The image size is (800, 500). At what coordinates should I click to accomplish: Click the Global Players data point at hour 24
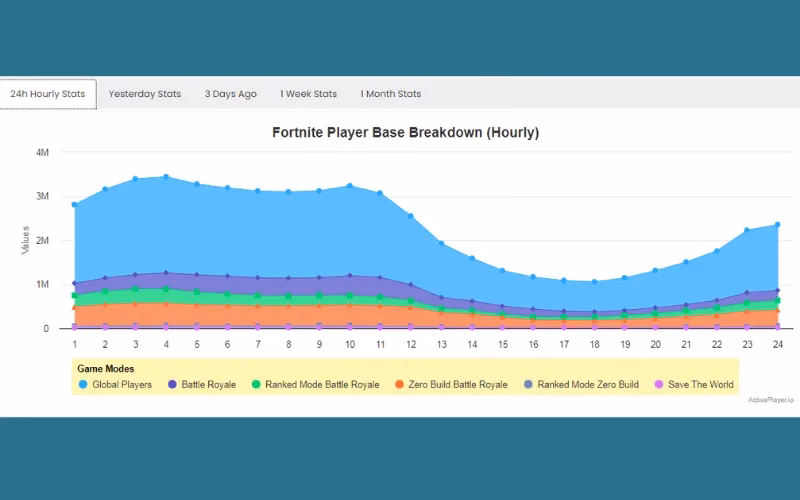point(778,224)
